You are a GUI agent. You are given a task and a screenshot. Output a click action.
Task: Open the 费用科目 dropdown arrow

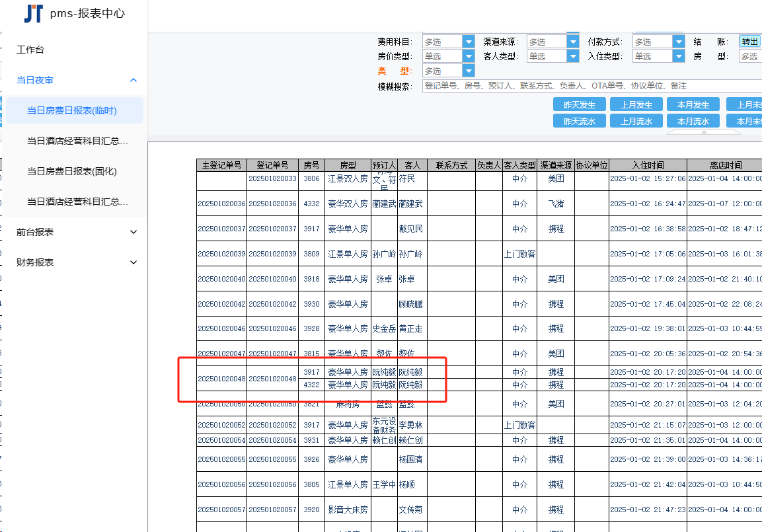tap(469, 42)
